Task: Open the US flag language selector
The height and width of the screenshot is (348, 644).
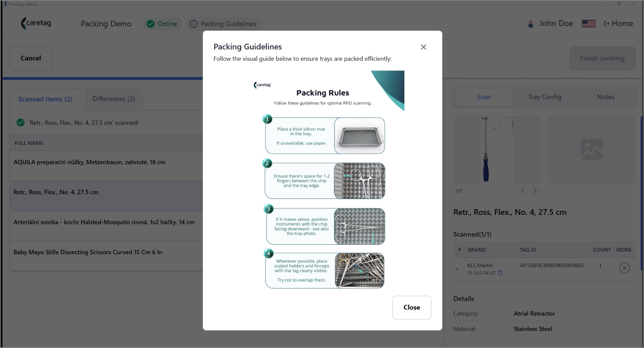Action: (589, 23)
